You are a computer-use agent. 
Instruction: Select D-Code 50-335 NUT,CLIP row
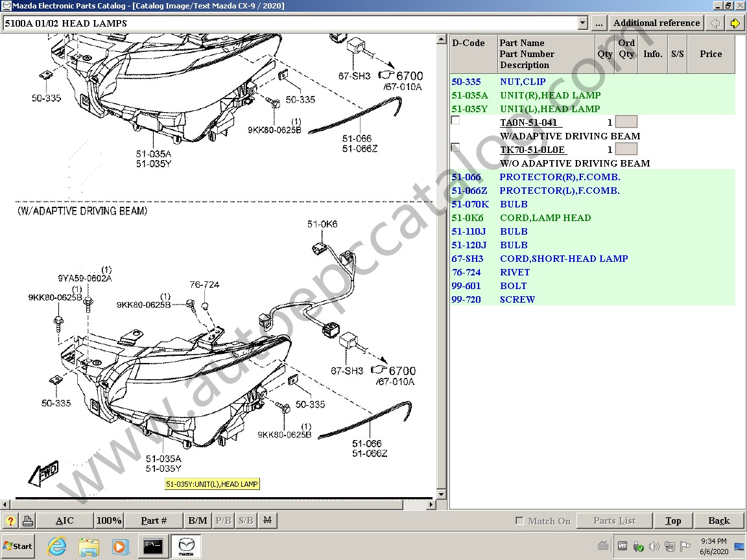[592, 82]
